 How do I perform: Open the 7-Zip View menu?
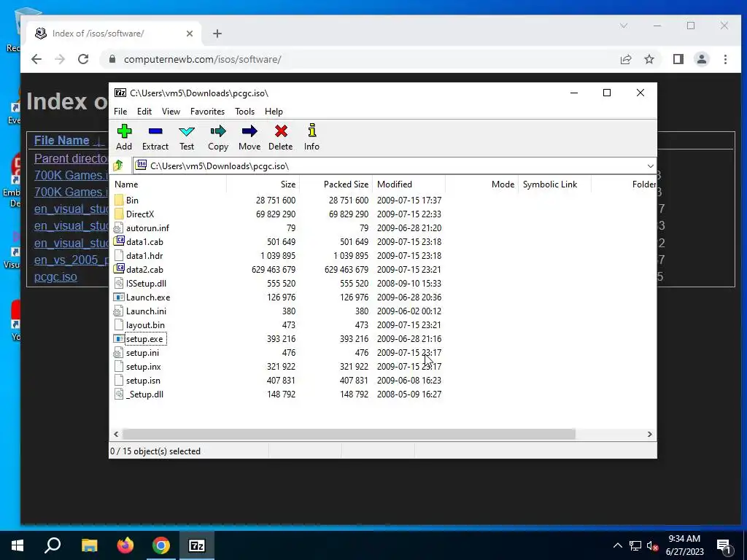point(171,112)
